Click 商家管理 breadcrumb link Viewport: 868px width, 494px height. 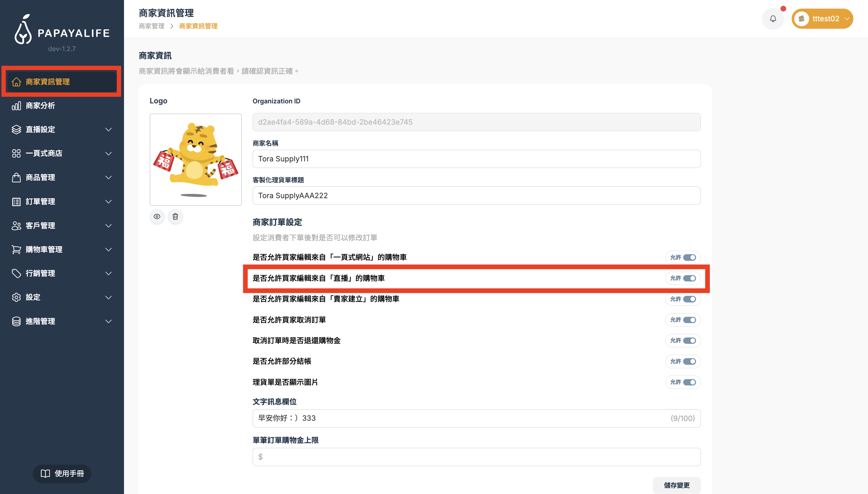click(x=152, y=26)
